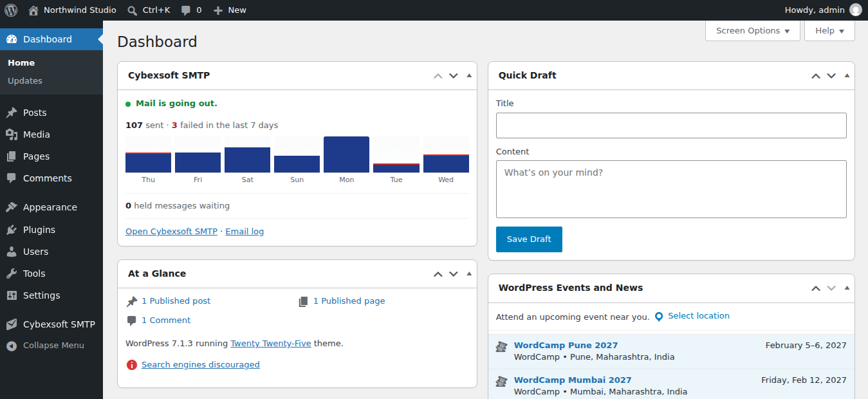This screenshot has width=868, height=399.
Task: Click the Cybexsoft SMTP sidebar icon
Action: (x=12, y=324)
